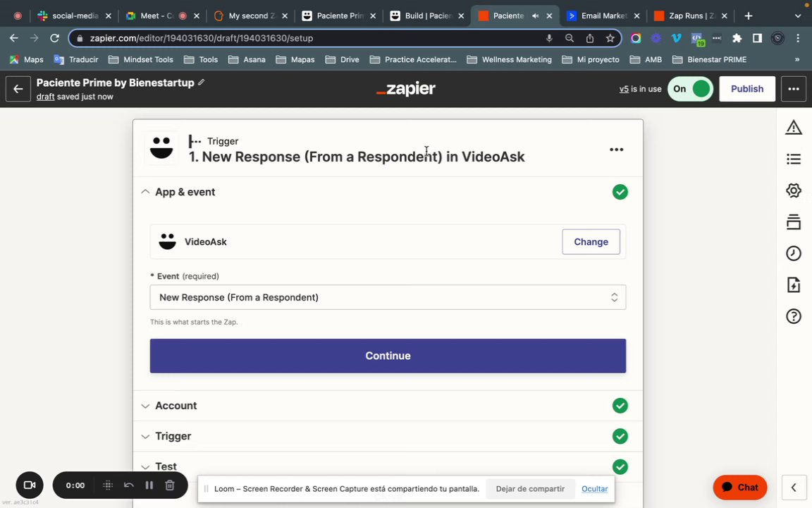Click the address bar URL
Image resolution: width=812 pixels, height=508 pixels.
point(202,38)
